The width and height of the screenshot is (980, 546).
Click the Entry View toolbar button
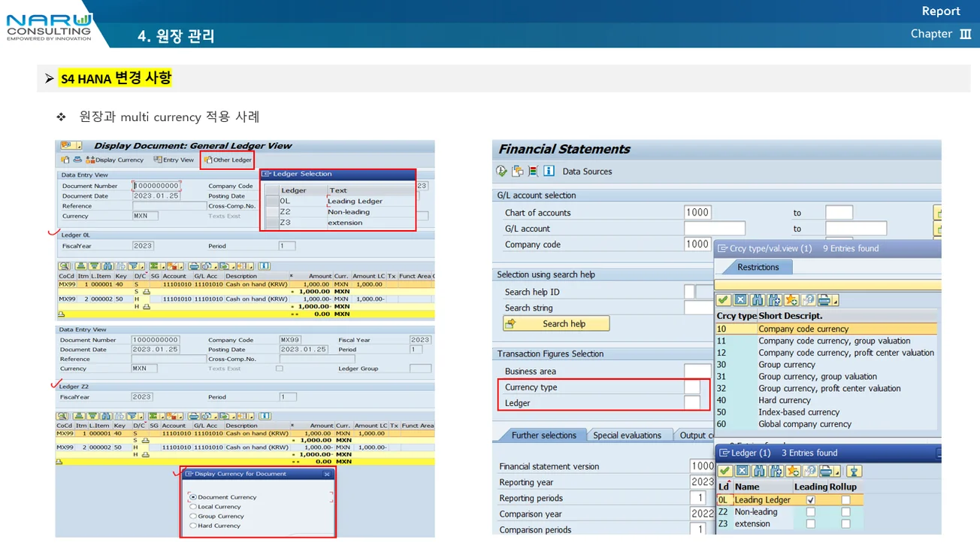point(174,160)
